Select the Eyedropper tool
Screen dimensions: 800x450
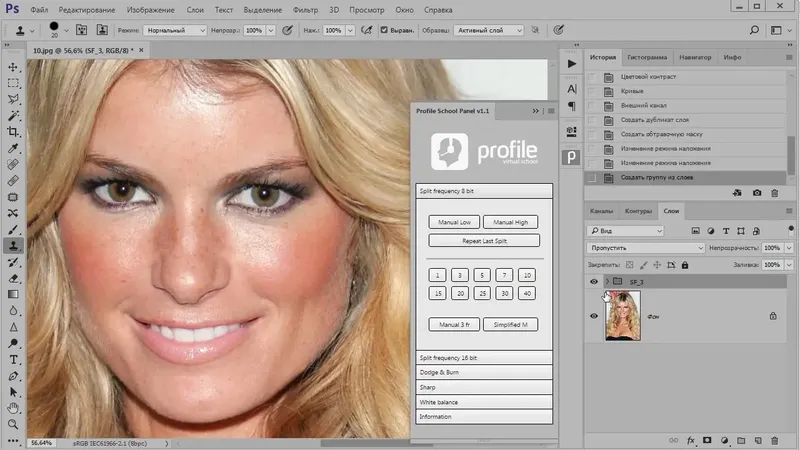[x=13, y=148]
